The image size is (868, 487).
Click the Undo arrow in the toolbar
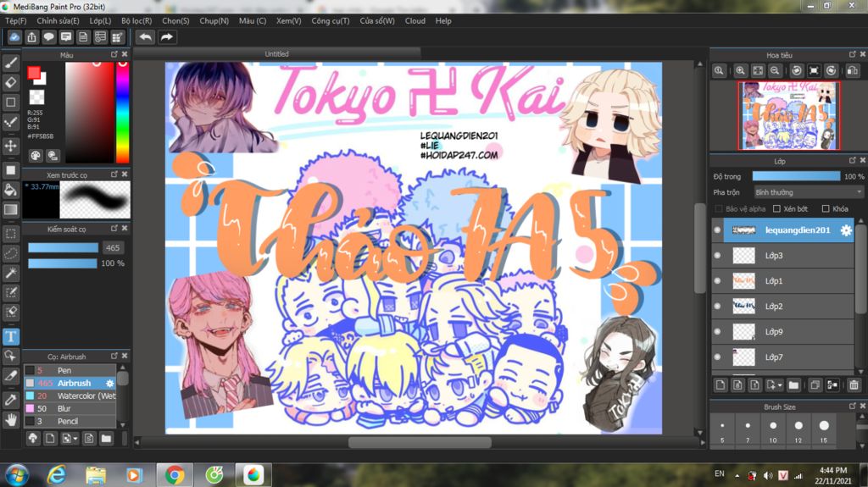(x=146, y=37)
